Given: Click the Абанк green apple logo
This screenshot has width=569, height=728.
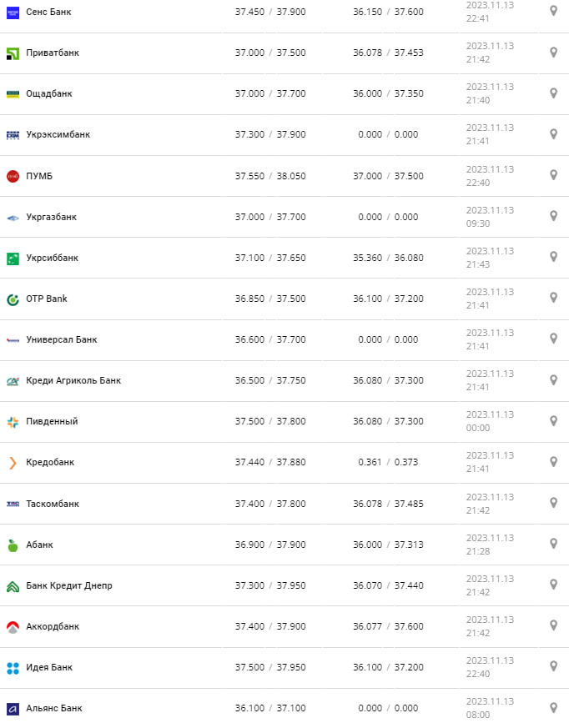Looking at the screenshot, I should 13,545.
